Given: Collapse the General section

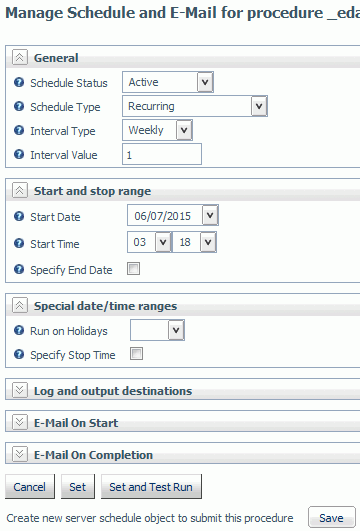Looking at the screenshot, I should 20,57.
